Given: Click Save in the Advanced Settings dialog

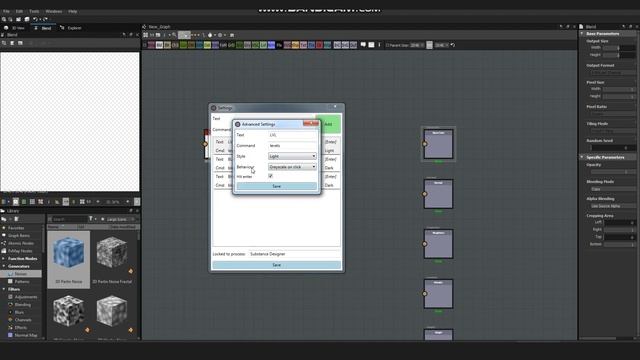Looking at the screenshot, I should 277,186.
